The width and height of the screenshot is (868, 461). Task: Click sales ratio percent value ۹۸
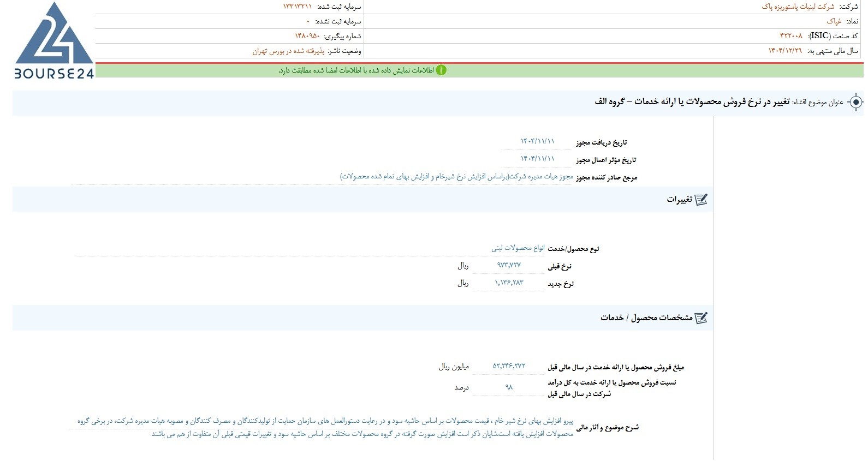coord(509,387)
